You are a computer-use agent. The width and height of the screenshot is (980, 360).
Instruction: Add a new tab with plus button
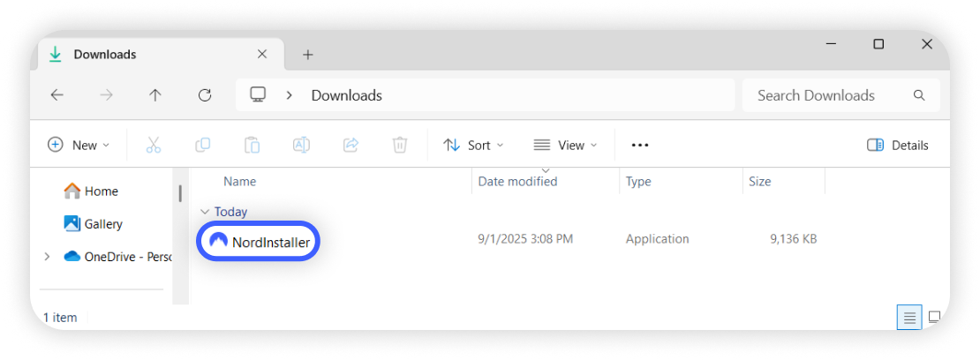pyautogui.click(x=308, y=55)
